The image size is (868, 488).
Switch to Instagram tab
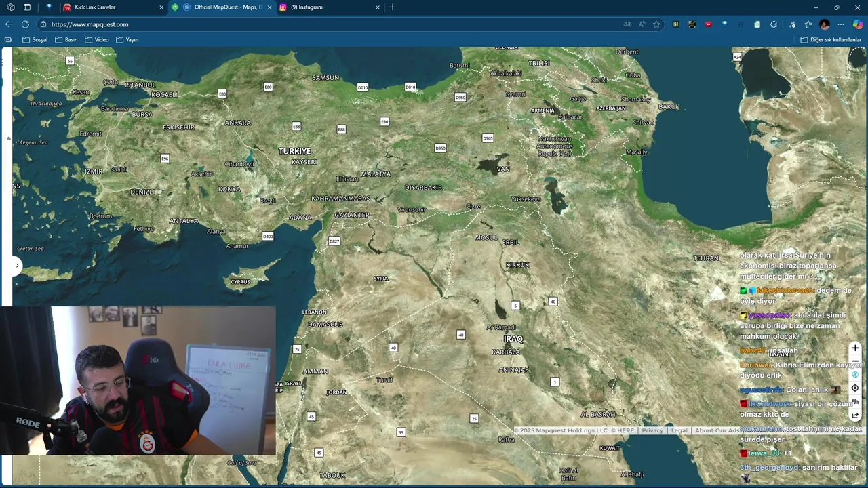329,7
